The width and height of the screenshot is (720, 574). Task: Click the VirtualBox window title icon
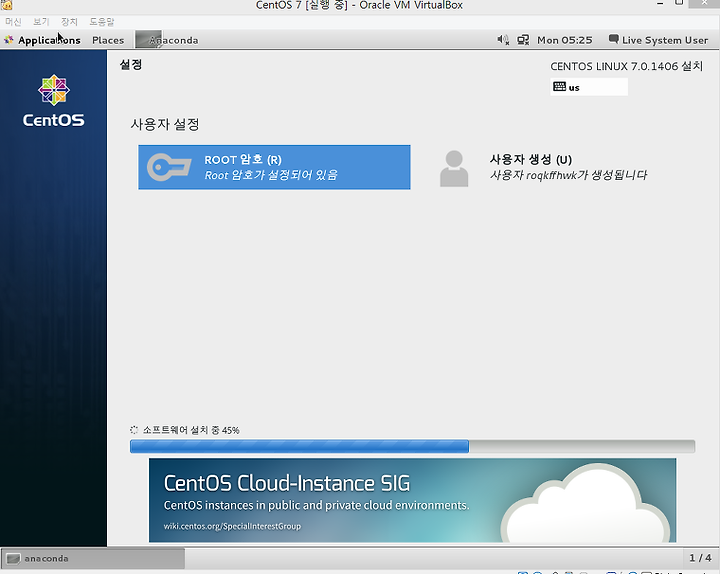[x=6, y=5]
